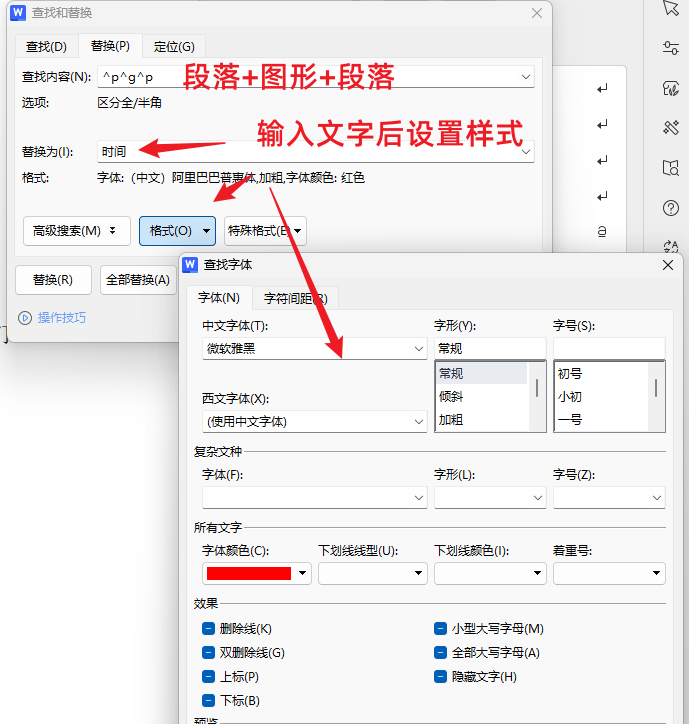The image size is (689, 724).
Task: Select 小初 in the 字号 list
Action: [x=601, y=397]
